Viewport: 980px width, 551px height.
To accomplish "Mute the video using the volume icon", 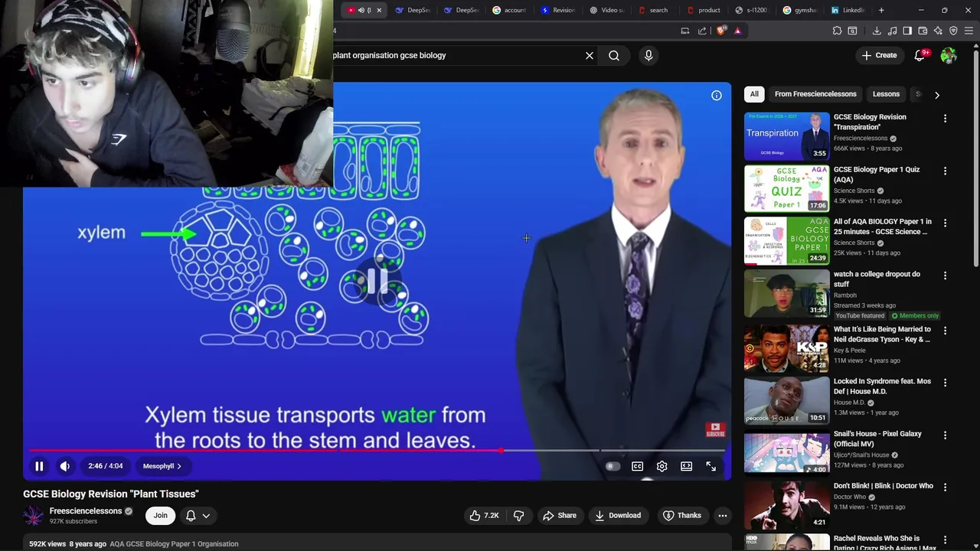I will coord(65,466).
